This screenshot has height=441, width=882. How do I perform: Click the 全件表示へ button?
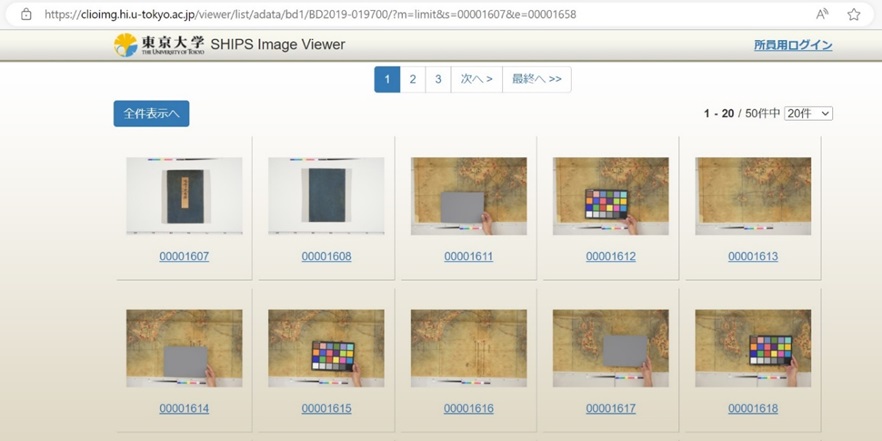click(151, 114)
